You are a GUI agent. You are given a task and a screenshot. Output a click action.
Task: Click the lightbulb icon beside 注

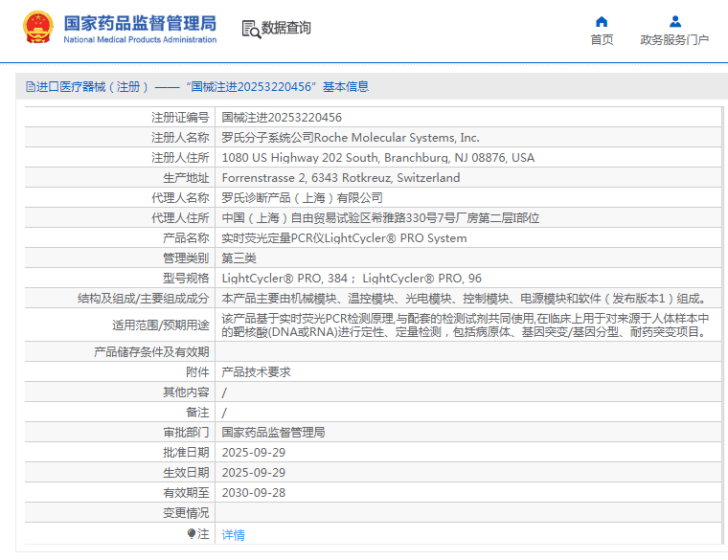[191, 533]
